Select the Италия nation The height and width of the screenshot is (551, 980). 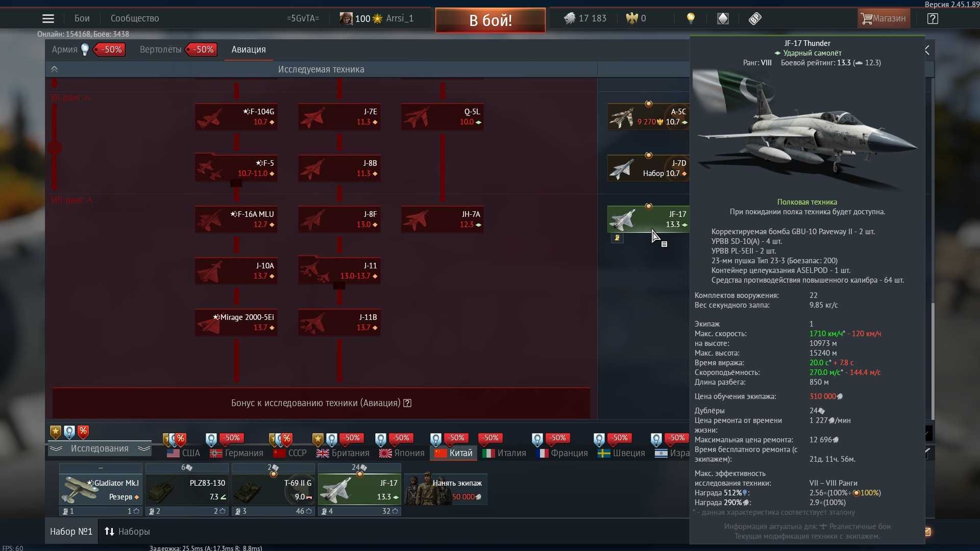504,453
